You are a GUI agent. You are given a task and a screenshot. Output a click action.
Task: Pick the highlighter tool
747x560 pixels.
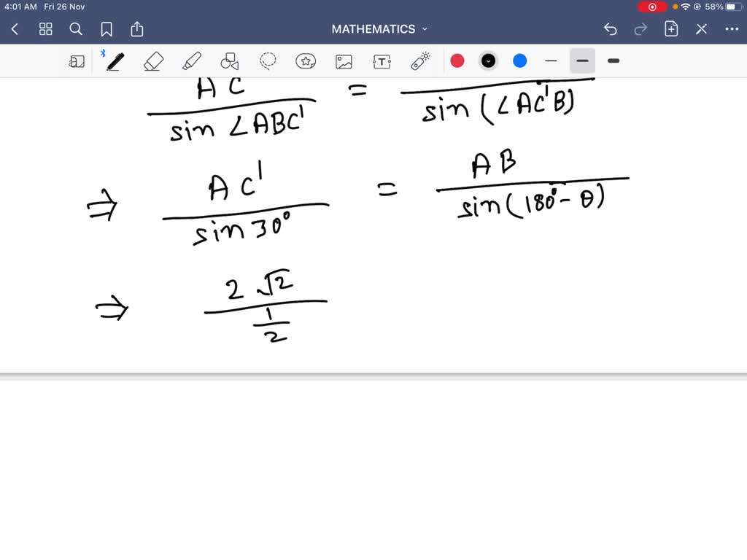pyautogui.click(x=192, y=61)
